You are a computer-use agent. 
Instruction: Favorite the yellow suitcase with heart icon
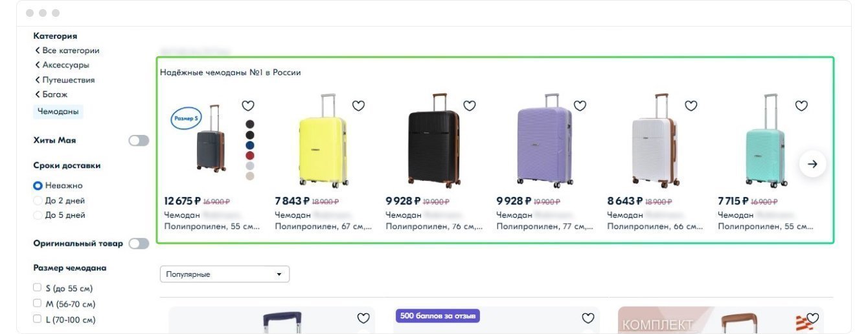click(x=359, y=106)
